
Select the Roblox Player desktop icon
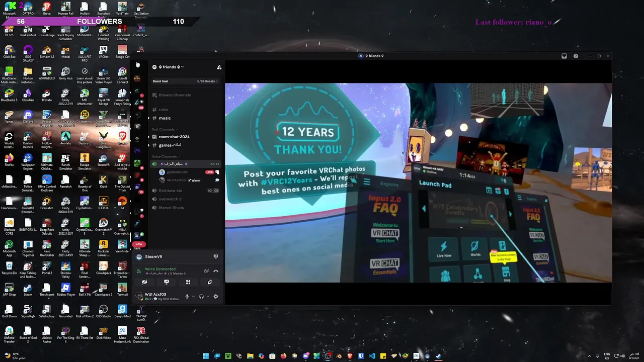[x=65, y=290]
